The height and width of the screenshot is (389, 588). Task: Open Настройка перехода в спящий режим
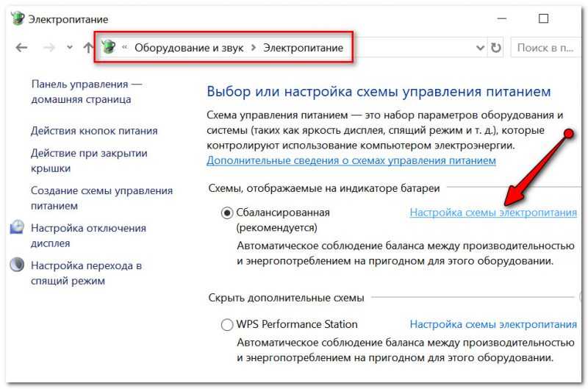click(86, 273)
